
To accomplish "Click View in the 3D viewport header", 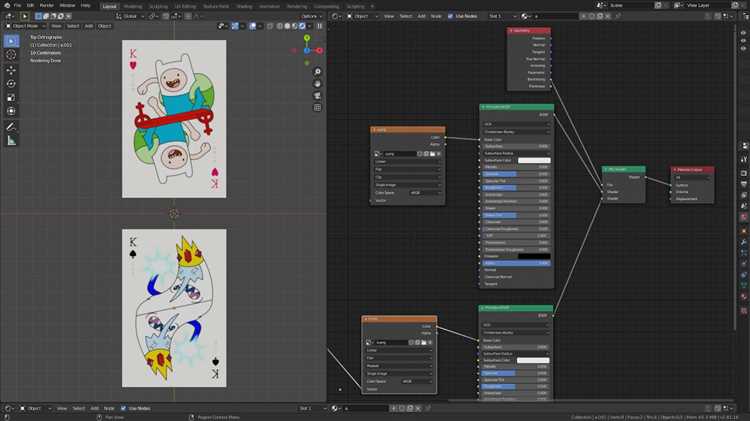I will coord(56,26).
